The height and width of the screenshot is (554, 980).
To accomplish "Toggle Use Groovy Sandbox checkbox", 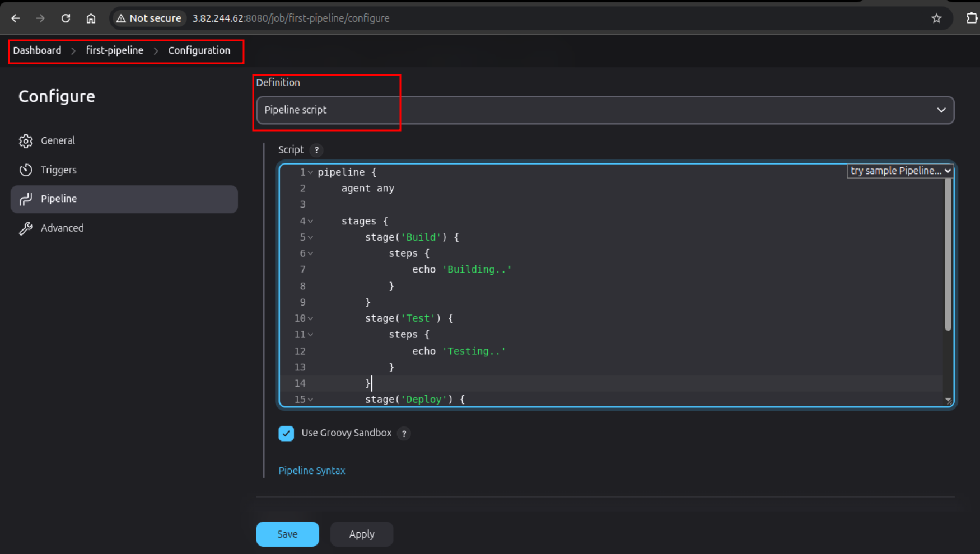I will point(286,433).
